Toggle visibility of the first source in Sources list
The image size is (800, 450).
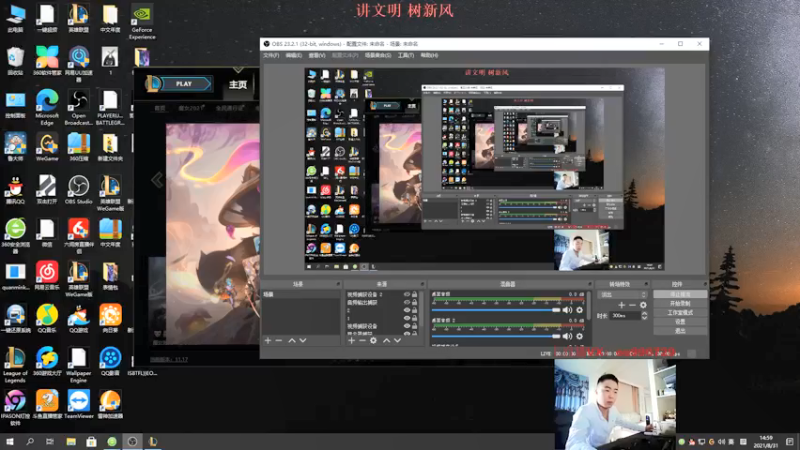407,294
